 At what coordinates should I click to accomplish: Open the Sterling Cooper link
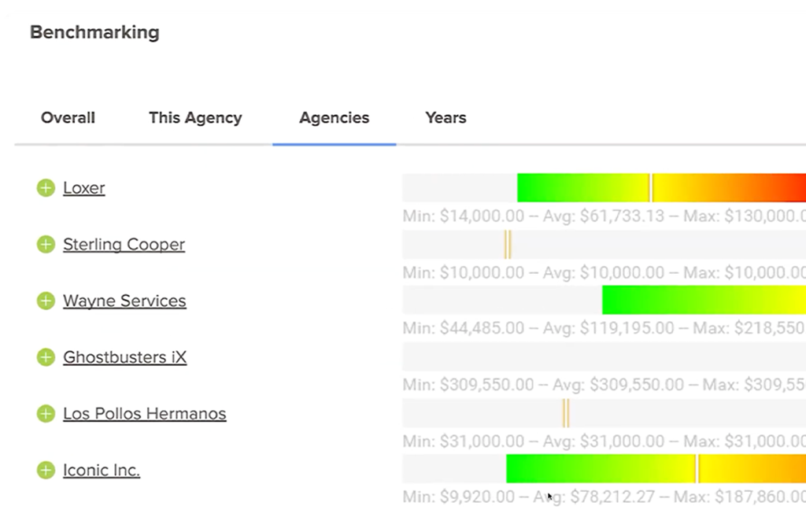point(124,245)
